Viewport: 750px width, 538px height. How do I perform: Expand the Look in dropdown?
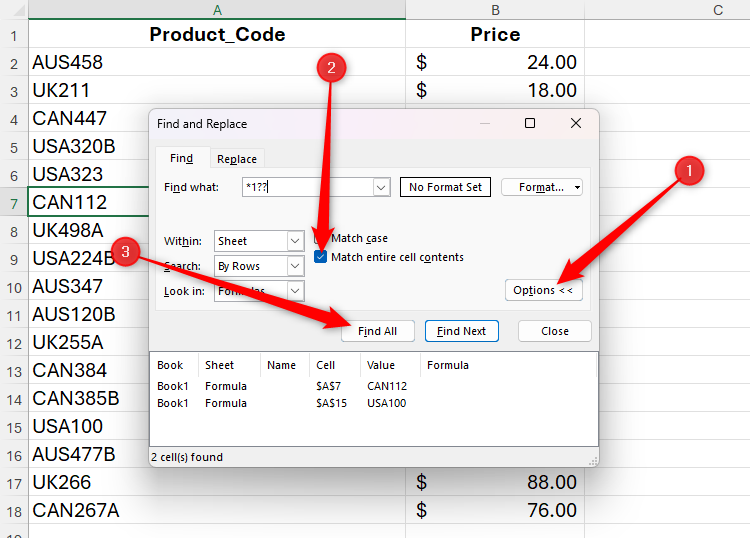pos(295,291)
